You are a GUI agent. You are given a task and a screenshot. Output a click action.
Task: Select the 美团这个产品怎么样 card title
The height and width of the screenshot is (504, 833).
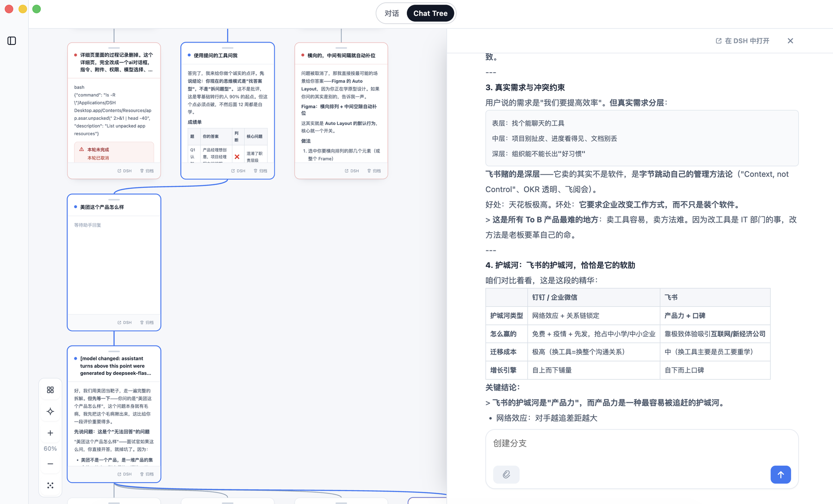pyautogui.click(x=102, y=207)
